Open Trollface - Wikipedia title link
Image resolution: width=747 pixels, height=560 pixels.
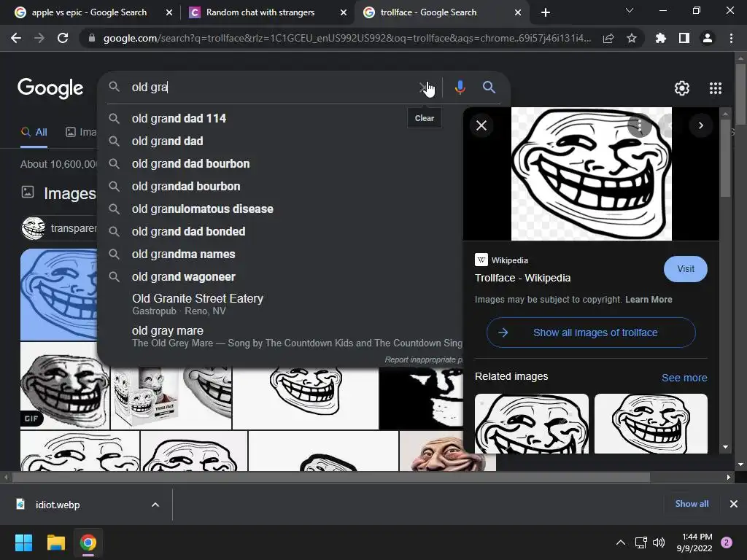(522, 278)
